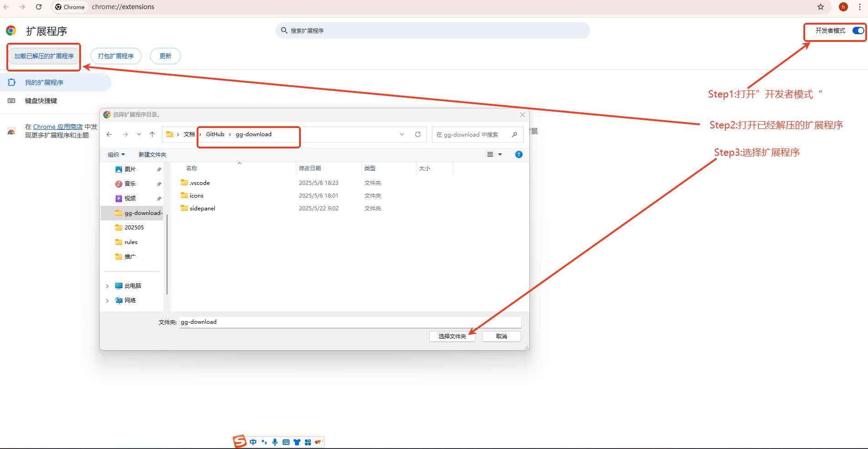Open the Chrome three-dot menu

859,7
